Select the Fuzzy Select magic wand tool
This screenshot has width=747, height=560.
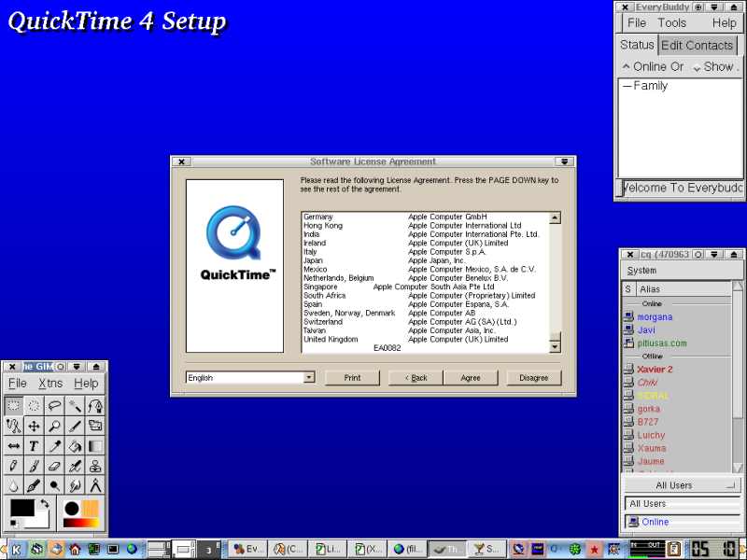pos(75,406)
